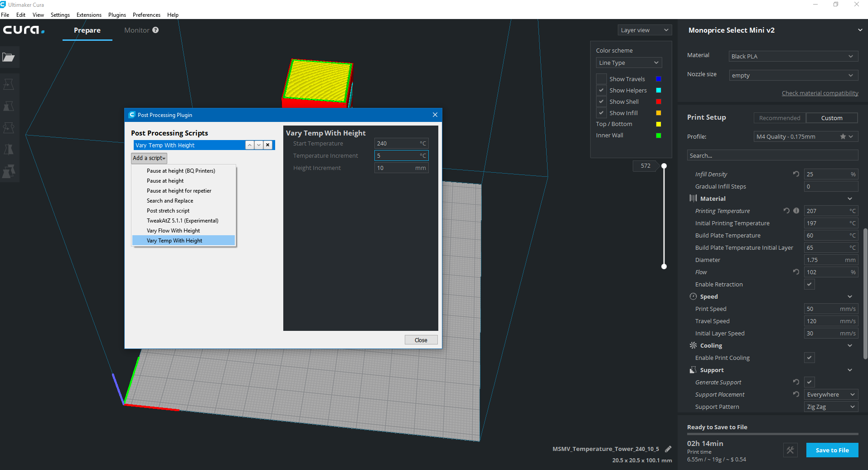Image resolution: width=868 pixels, height=470 pixels.
Task: Switch to the Monitor tab
Action: 137,30
